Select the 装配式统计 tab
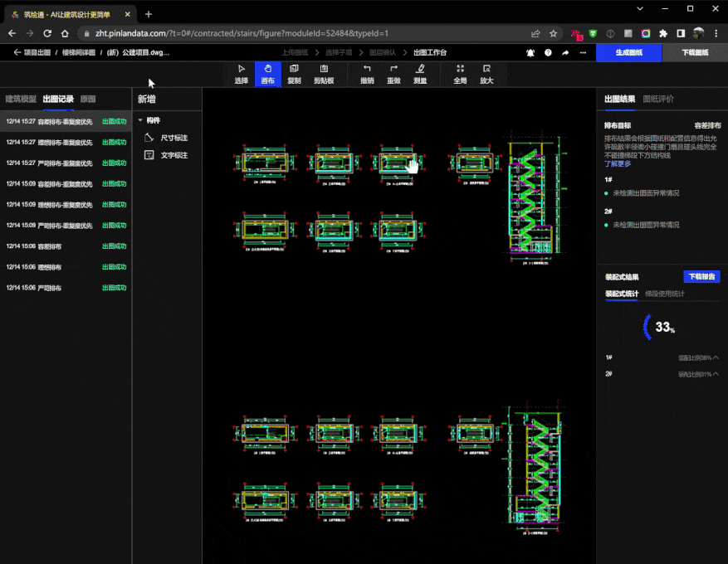This screenshot has width=728, height=564. tap(622, 294)
